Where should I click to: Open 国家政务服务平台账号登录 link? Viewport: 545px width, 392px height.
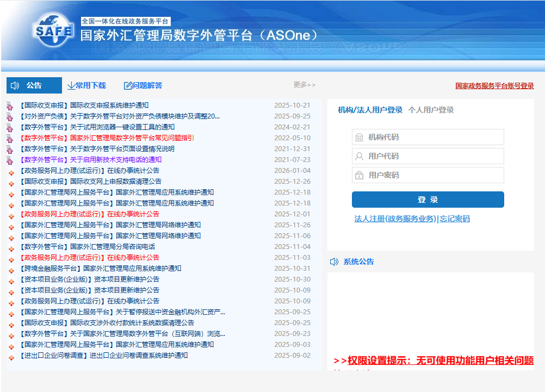point(494,86)
